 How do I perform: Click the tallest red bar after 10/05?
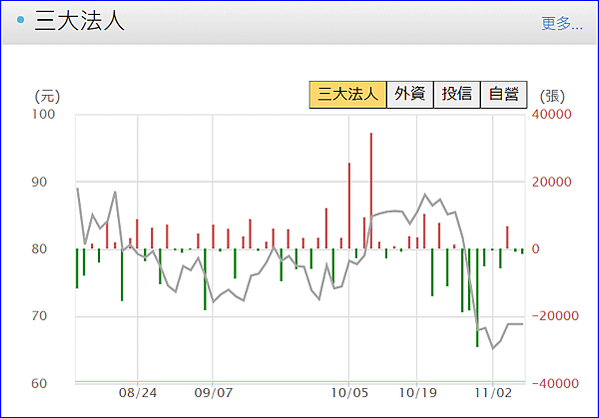coord(371,191)
